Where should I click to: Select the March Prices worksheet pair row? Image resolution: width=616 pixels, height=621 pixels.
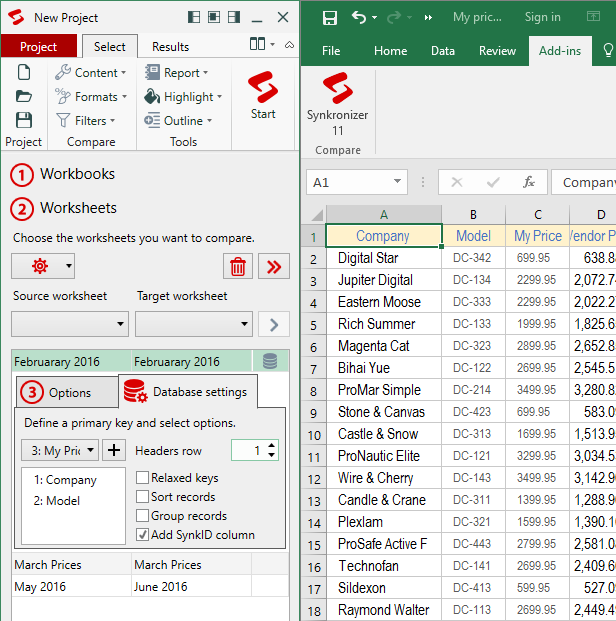point(150,564)
